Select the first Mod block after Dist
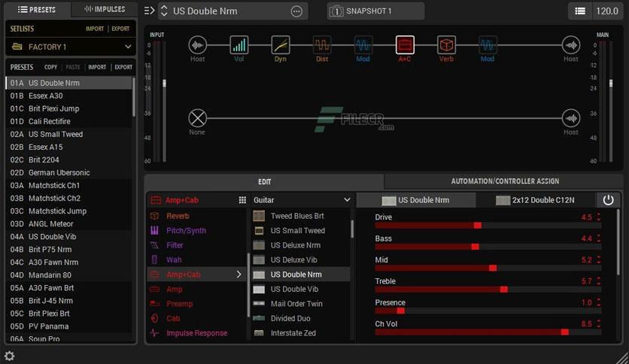This screenshot has height=364, width=629. point(363,45)
